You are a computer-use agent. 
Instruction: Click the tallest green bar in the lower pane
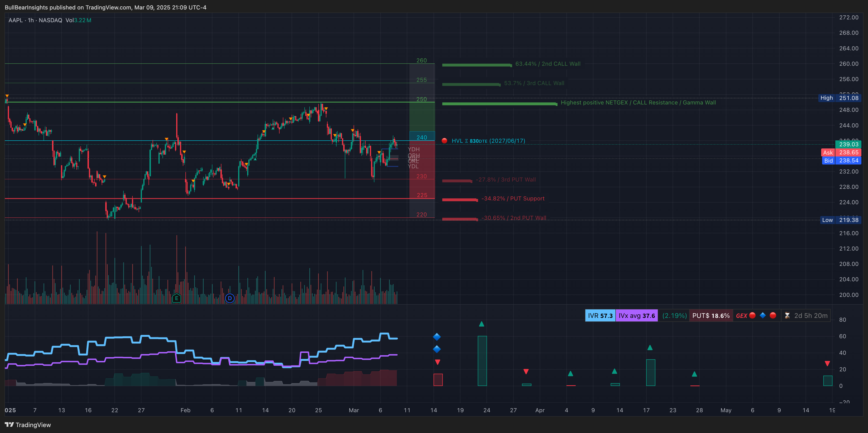click(482, 361)
